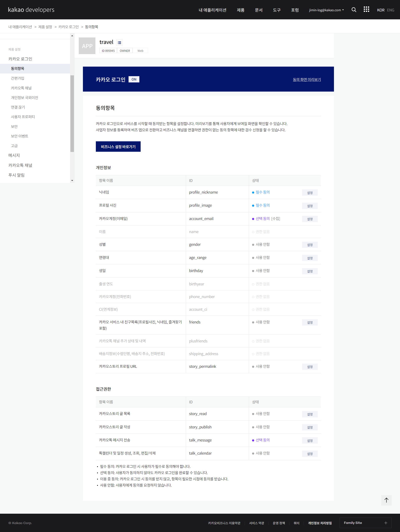The width and height of the screenshot is (400, 532).
Task: Click sidebar scroll up arrow
Action: pyautogui.click(x=72, y=36)
